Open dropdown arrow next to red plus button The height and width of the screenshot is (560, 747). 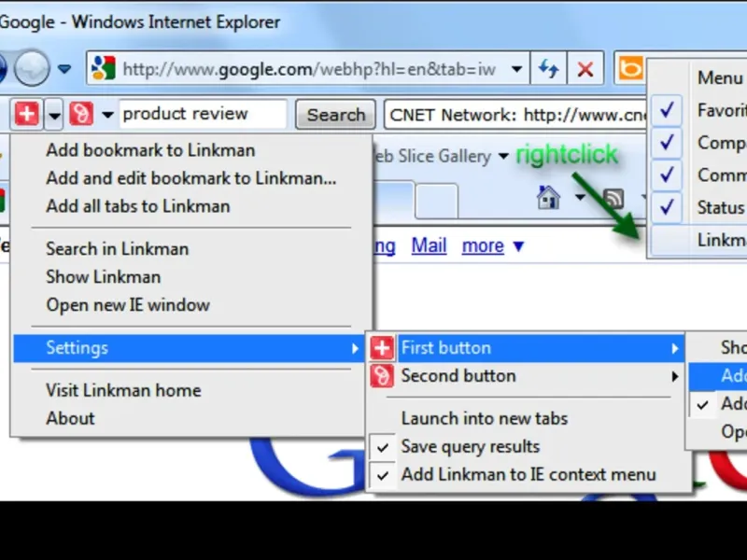pos(54,115)
